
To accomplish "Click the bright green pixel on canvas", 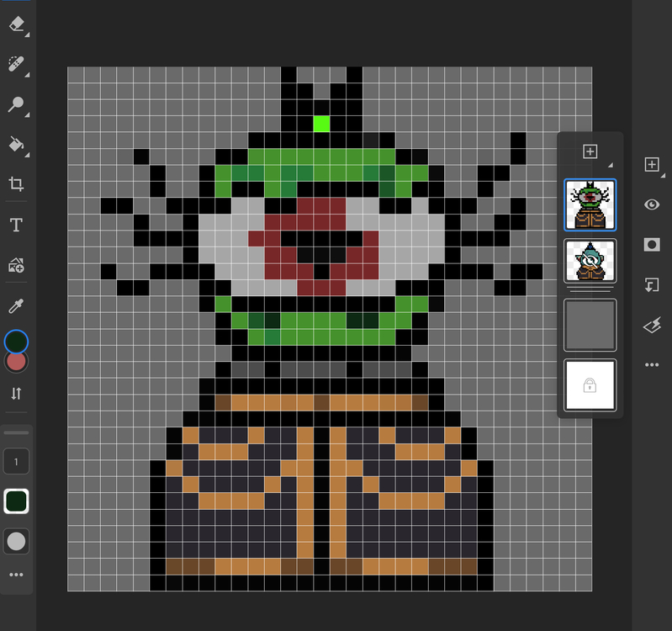I will (x=321, y=124).
